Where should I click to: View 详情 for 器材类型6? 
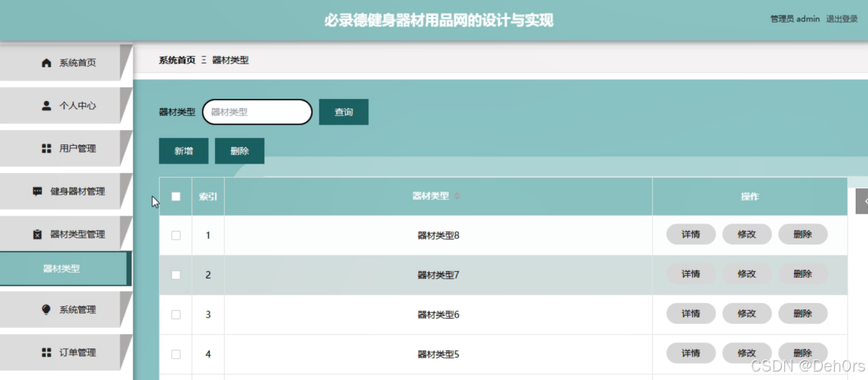click(691, 313)
